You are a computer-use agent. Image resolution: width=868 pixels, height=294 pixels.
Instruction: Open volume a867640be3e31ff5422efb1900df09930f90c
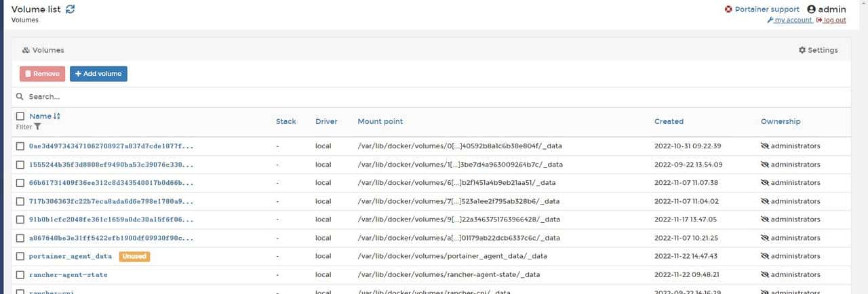(111, 238)
